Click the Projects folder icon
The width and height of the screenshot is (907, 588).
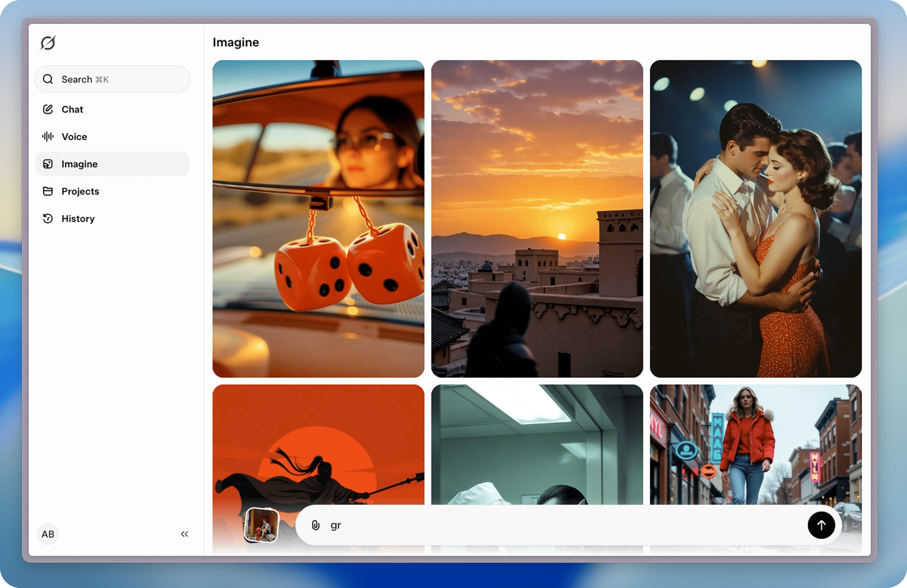[48, 191]
